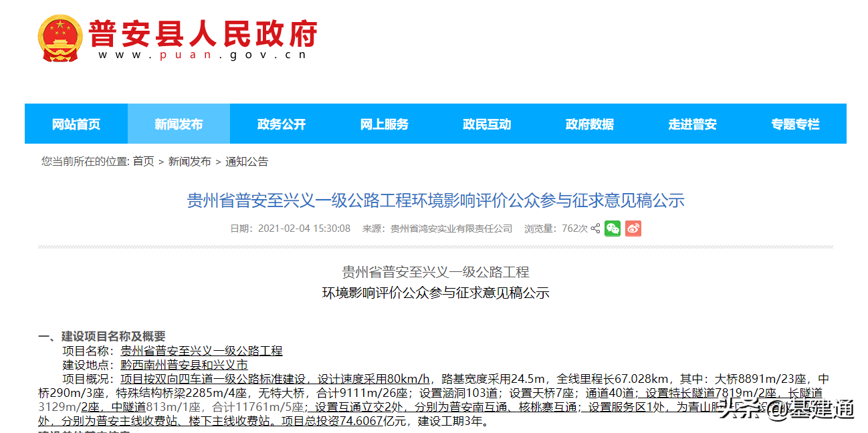Click the centered body line 贵州省普安至兴义一级公路工程
868x433 pixels.
point(435,272)
